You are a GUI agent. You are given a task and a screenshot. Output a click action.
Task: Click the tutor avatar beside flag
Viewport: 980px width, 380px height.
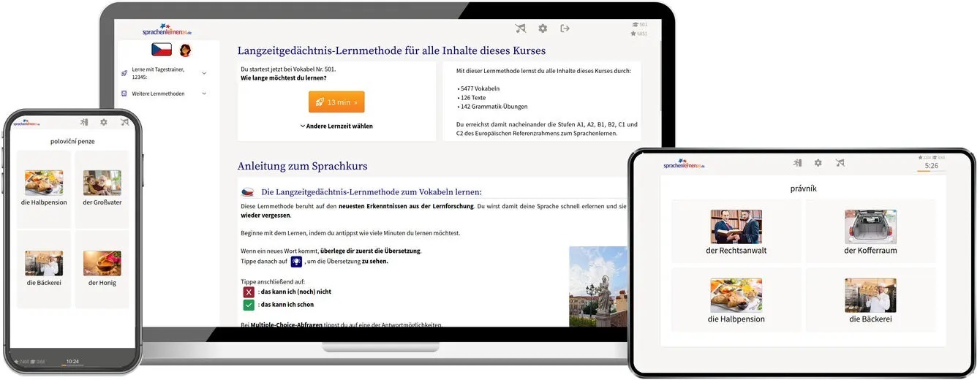(186, 50)
